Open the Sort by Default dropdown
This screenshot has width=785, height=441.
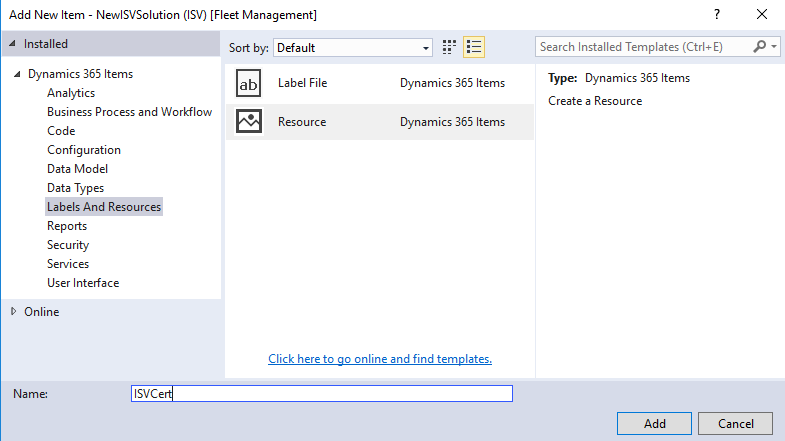[353, 48]
